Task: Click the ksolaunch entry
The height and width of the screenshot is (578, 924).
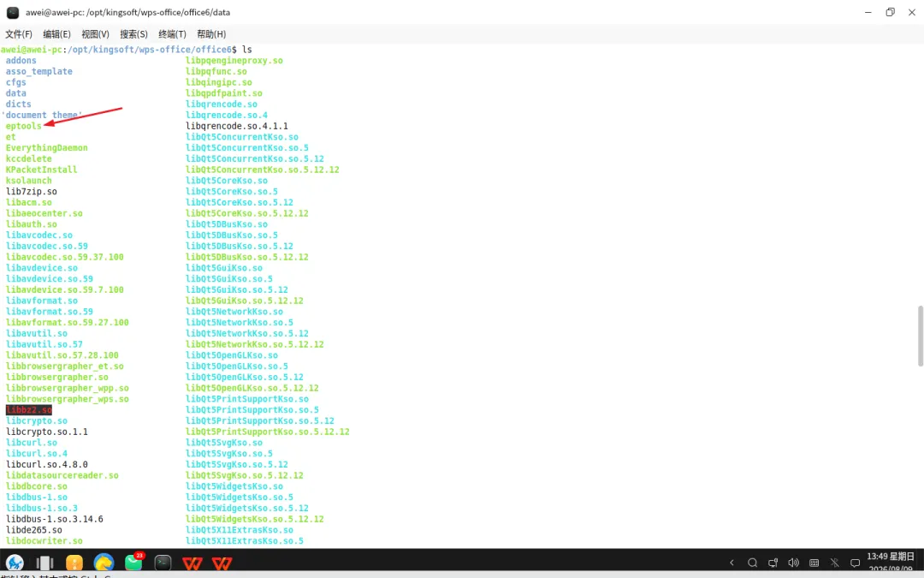Action: (x=29, y=181)
